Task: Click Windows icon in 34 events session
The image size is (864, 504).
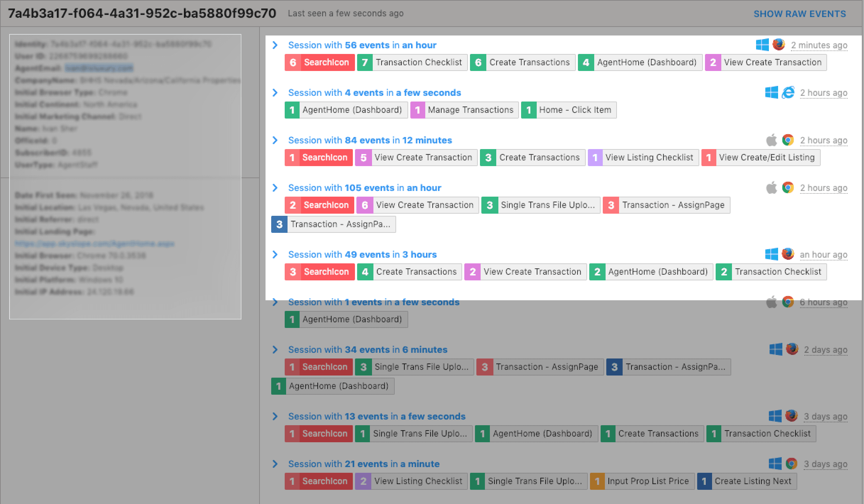Action: click(x=775, y=349)
